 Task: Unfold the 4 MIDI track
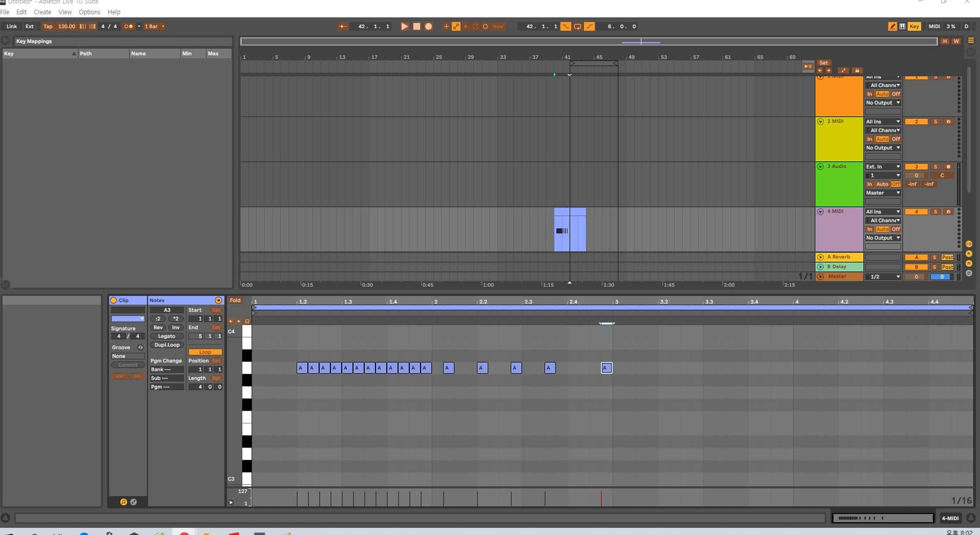[x=820, y=212]
